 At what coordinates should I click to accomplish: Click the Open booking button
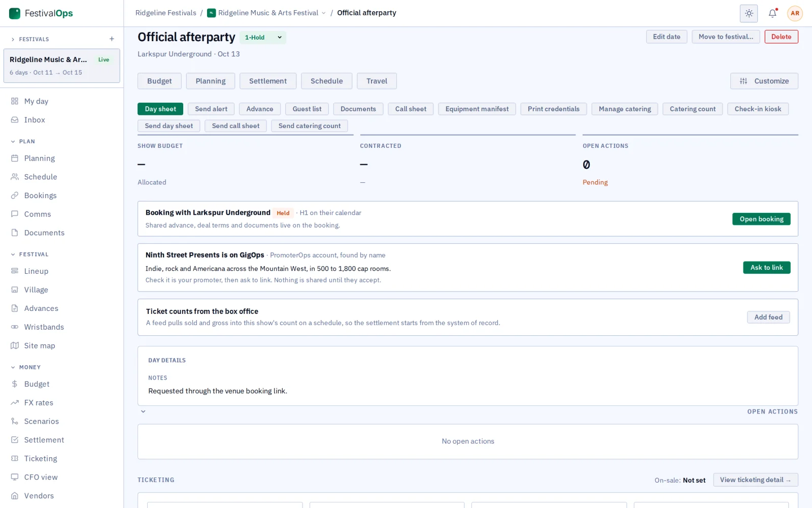(761, 219)
